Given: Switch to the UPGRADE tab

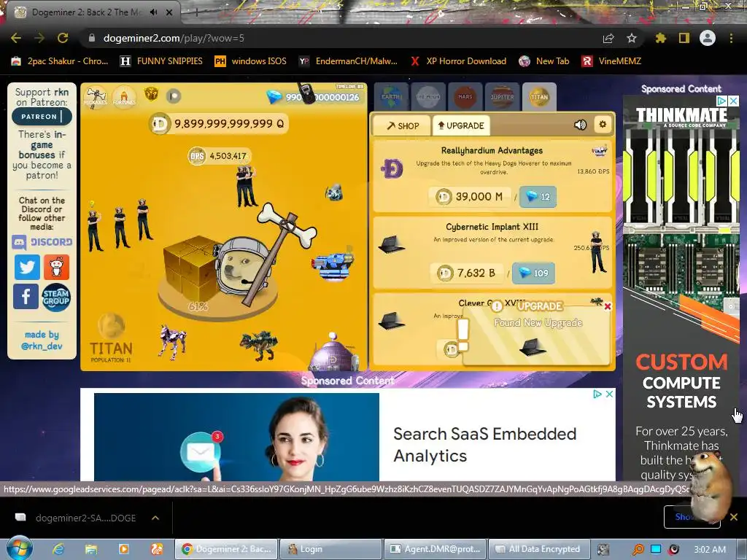Looking at the screenshot, I should point(461,125).
